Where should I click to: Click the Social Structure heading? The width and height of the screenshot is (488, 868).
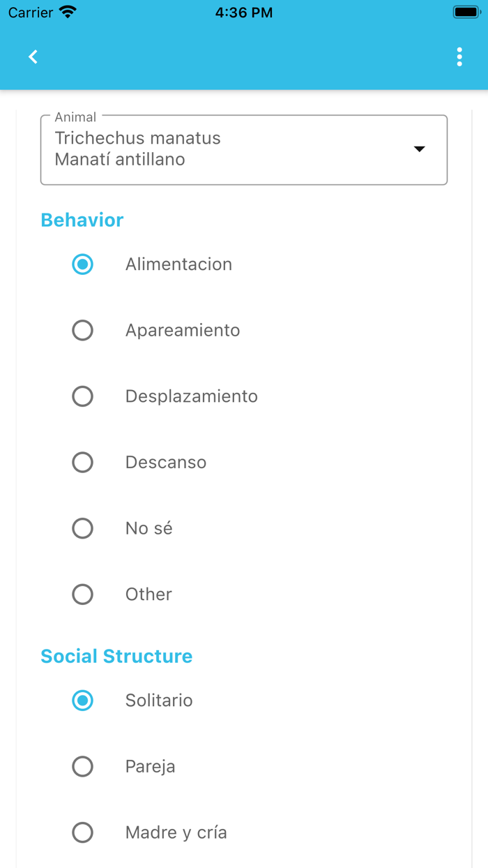(x=116, y=656)
